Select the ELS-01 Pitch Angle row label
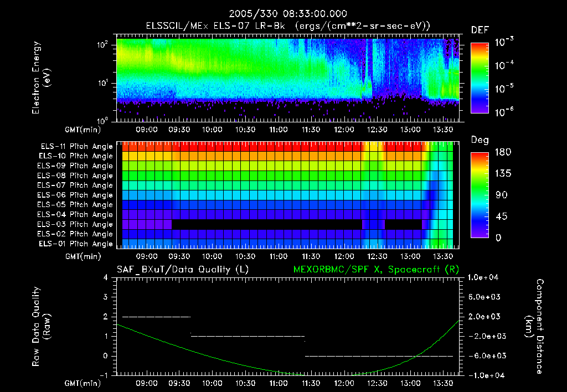Screen dimensions: 567x392 (76, 244)
